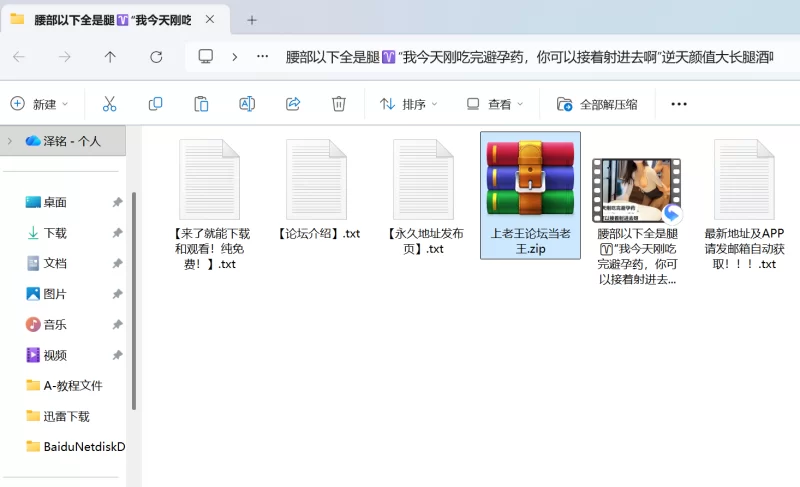Click the This PC monitor icon in breadcrumb
This screenshot has width=800, height=487.
coord(206,56)
